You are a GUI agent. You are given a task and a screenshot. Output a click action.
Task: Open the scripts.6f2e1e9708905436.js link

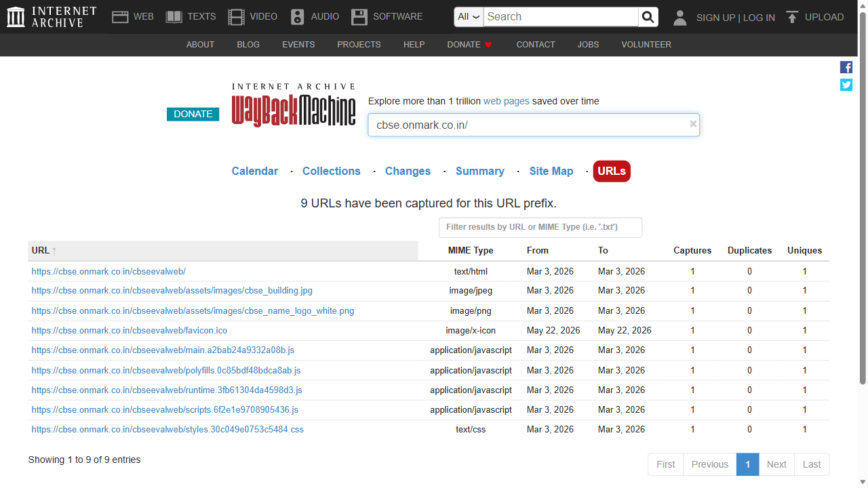click(165, 410)
